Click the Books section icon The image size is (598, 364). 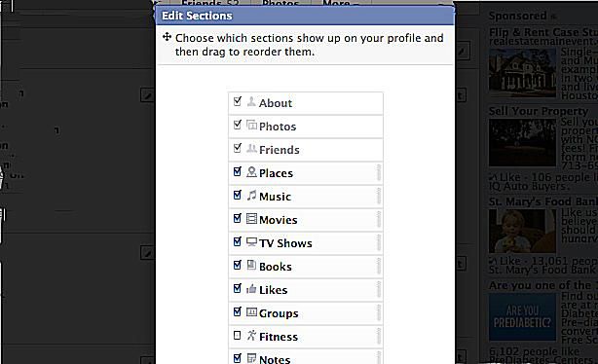(251, 265)
